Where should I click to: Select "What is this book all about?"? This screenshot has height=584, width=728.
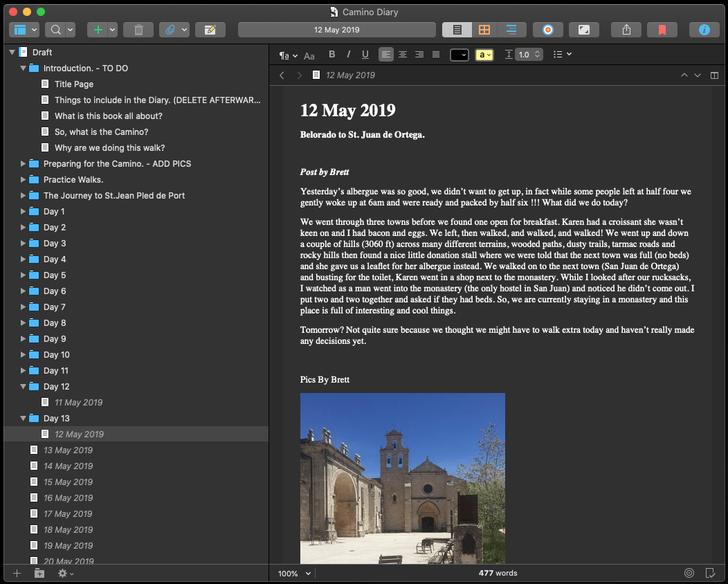pyautogui.click(x=108, y=116)
